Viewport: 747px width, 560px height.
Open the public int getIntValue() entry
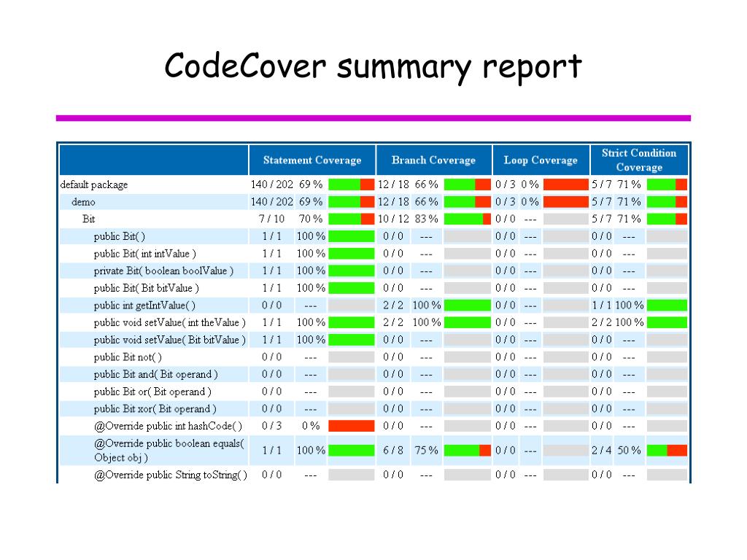point(144,306)
